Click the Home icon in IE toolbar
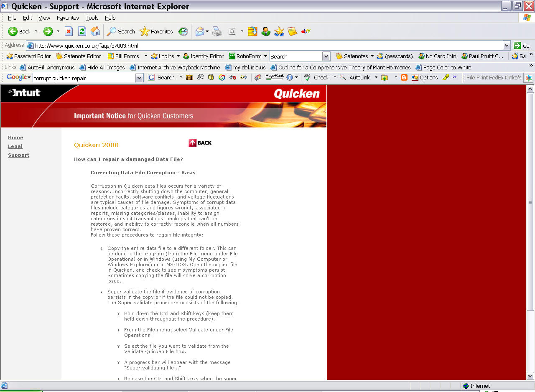The image size is (535, 392). coord(95,31)
